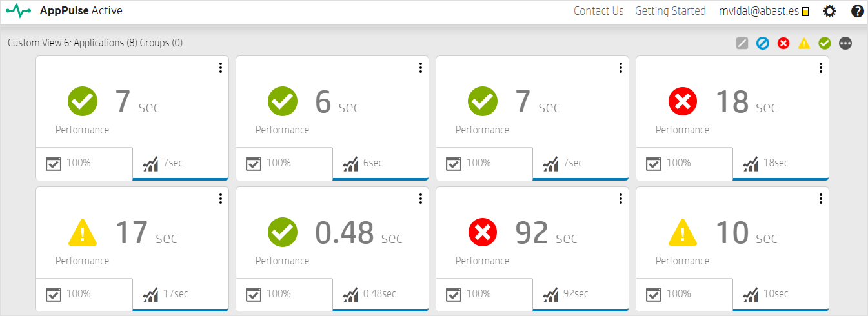
Task: Select the 92sec performance tab
Action: [x=580, y=294]
